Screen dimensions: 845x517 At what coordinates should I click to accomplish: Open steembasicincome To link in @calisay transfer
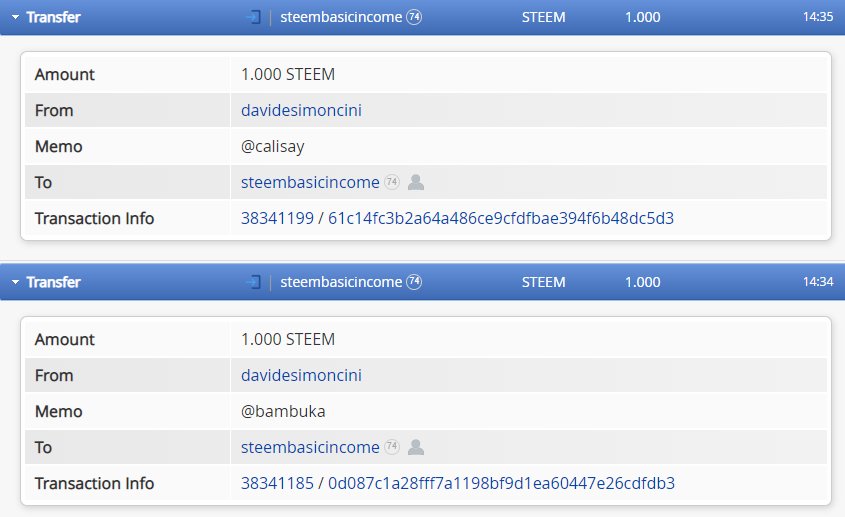310,182
